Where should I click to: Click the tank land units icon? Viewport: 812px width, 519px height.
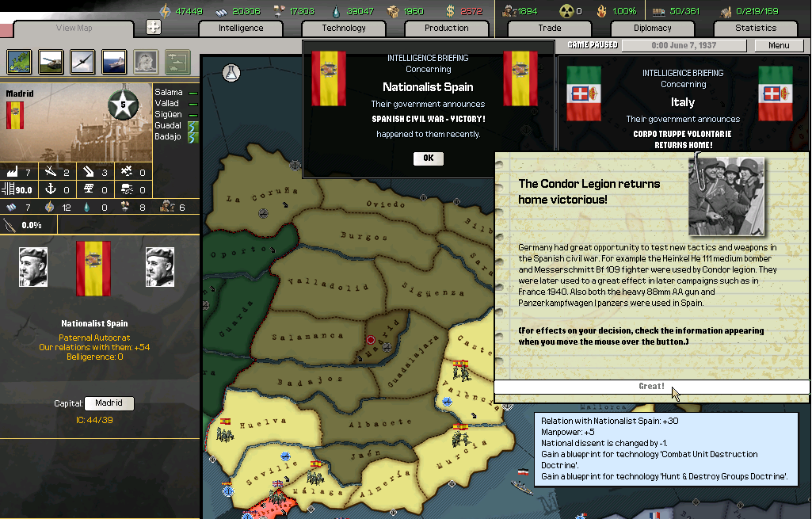click(x=51, y=61)
